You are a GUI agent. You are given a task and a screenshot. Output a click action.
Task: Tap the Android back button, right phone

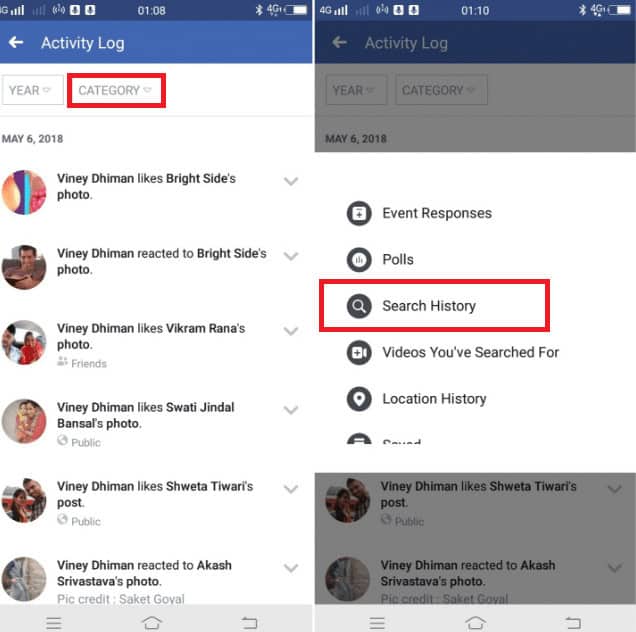pyautogui.click(x=573, y=622)
